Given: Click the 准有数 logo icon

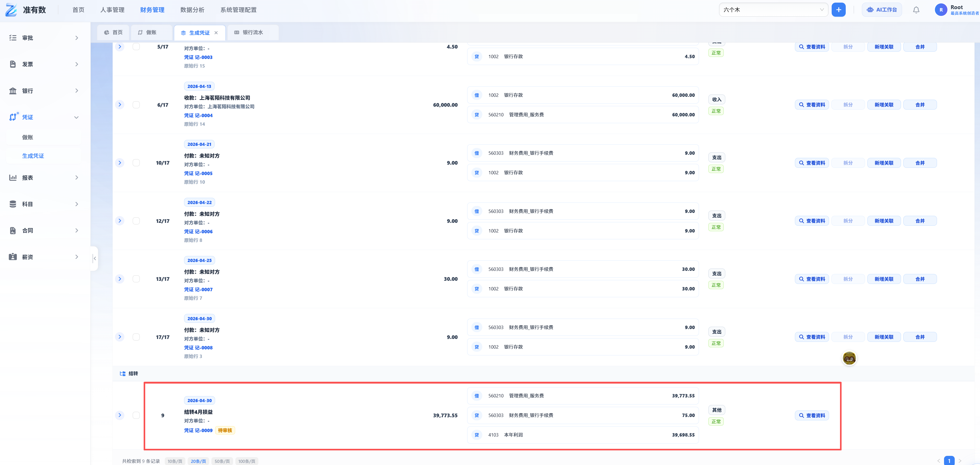Looking at the screenshot, I should (x=11, y=10).
